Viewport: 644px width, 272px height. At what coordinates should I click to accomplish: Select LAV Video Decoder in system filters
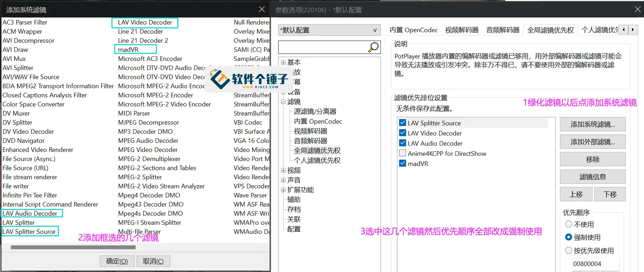tap(145, 22)
